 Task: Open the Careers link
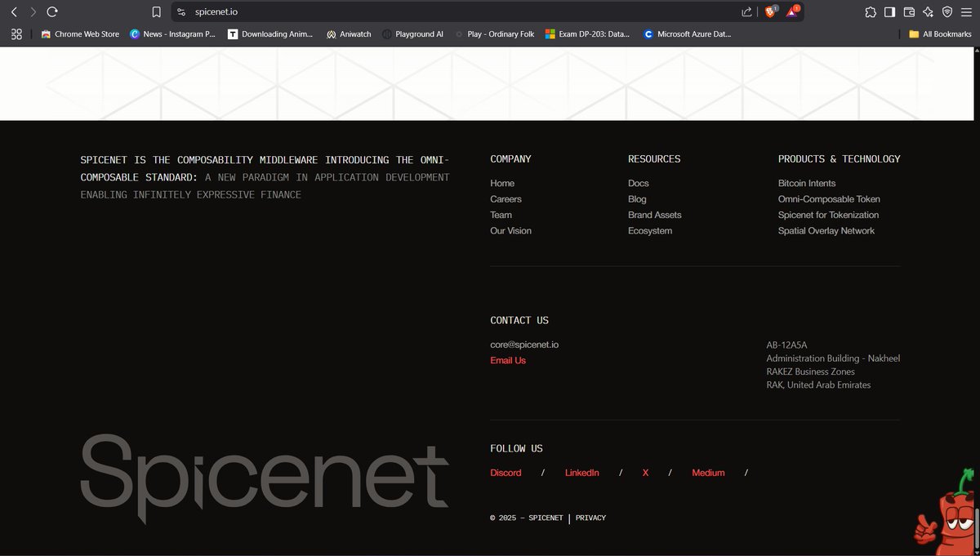[506, 199]
